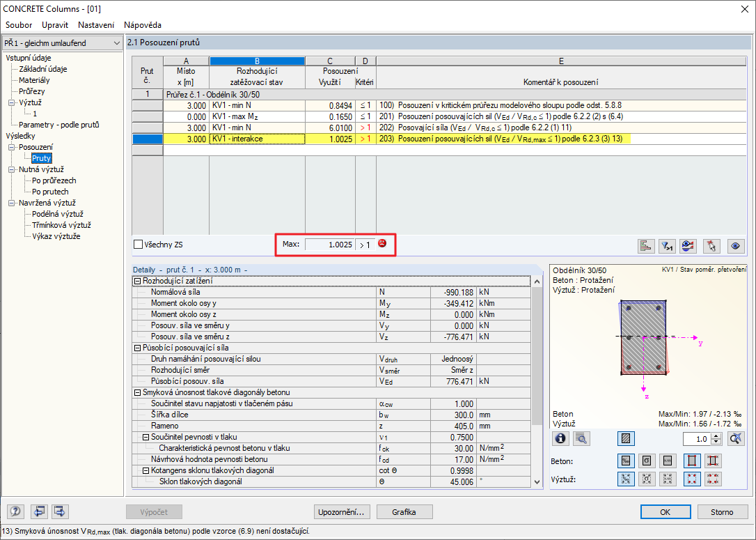Toggle Beton corner values x.xx outline icon
This screenshot has height=540, width=756.
(713, 461)
